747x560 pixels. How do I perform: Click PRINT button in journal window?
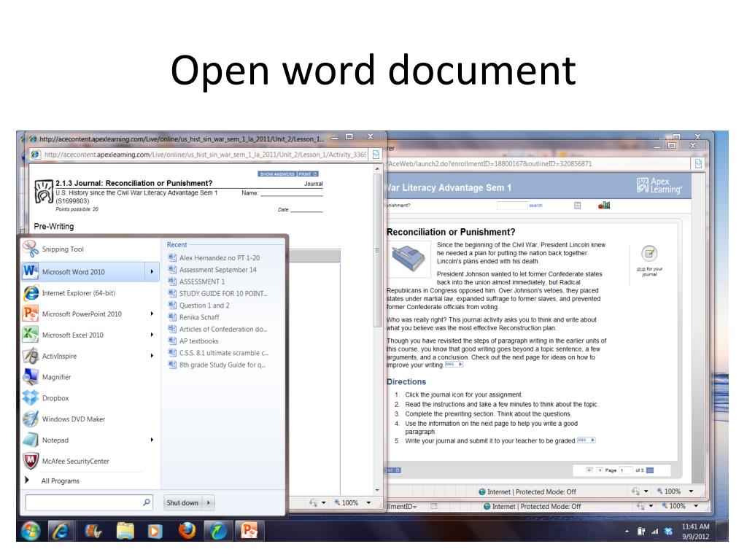pos(308,174)
